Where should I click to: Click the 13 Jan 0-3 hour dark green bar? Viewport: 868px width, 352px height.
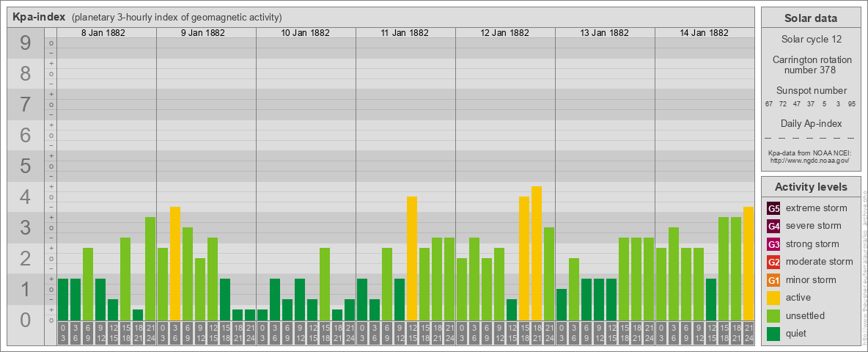562,304
